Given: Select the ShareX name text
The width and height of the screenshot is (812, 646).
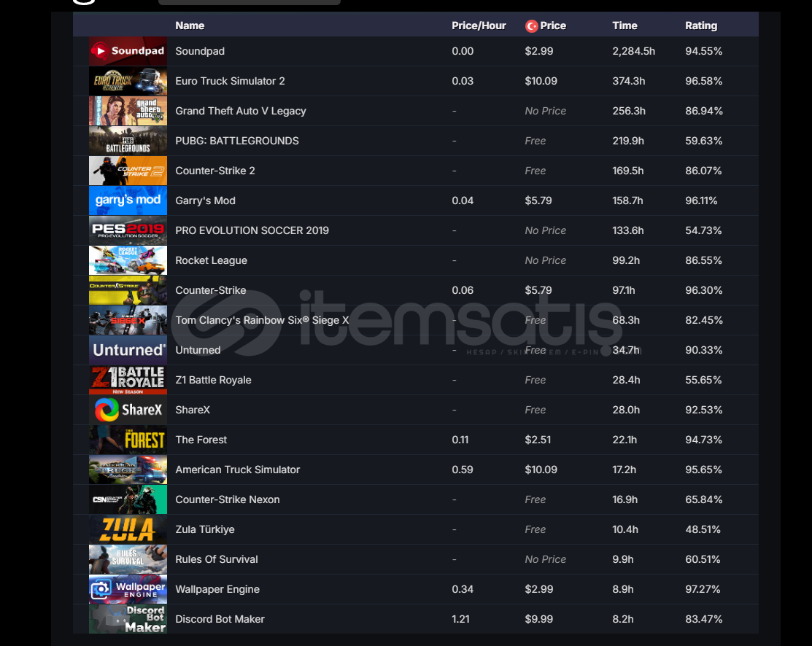Looking at the screenshot, I should coord(193,410).
